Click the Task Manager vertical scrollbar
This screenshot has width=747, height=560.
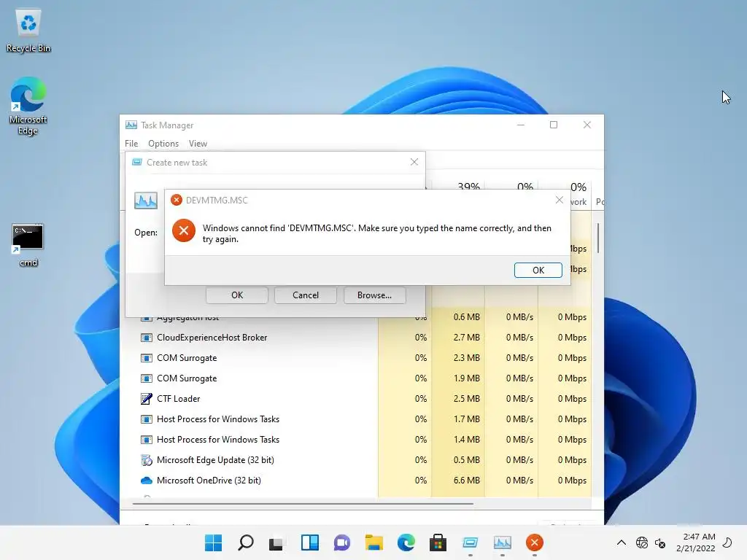pos(598,238)
